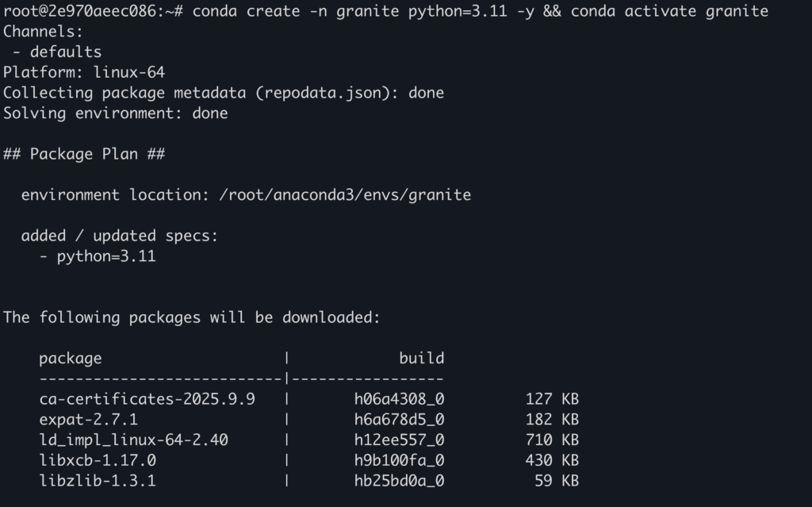Click the ca-certificates-2025.9.9 package row
The width and height of the screenshot is (812, 507).
[147, 399]
